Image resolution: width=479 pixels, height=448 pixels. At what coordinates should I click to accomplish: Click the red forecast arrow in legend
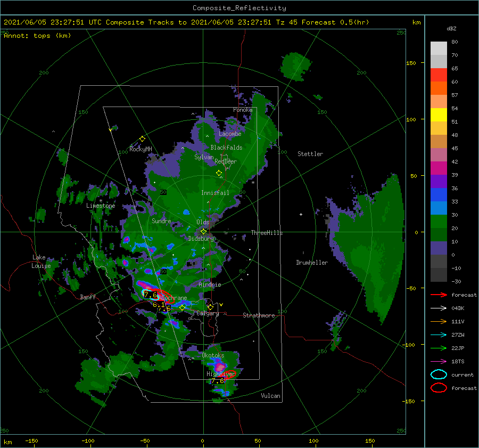[439, 295]
